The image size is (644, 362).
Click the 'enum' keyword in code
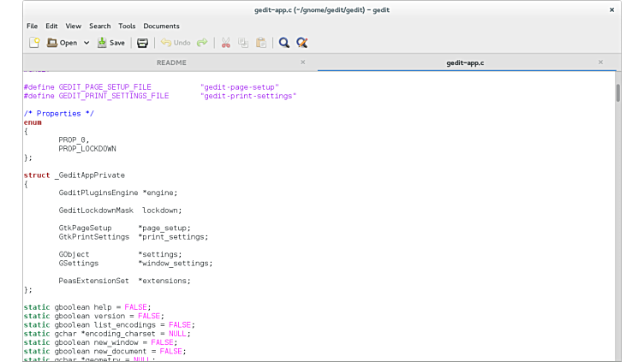click(33, 122)
